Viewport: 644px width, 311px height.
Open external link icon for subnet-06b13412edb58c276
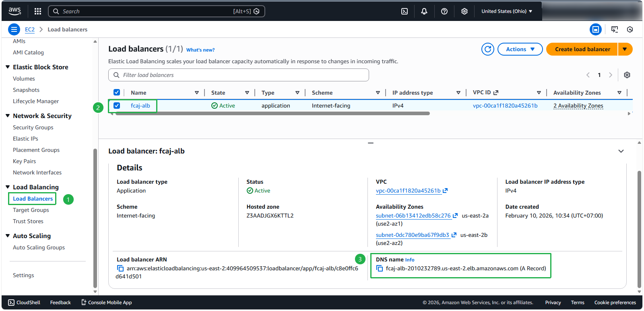(x=455, y=216)
